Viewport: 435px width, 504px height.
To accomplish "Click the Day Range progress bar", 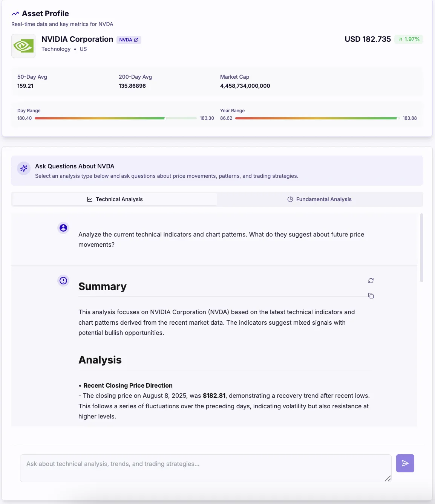I will coord(116,118).
